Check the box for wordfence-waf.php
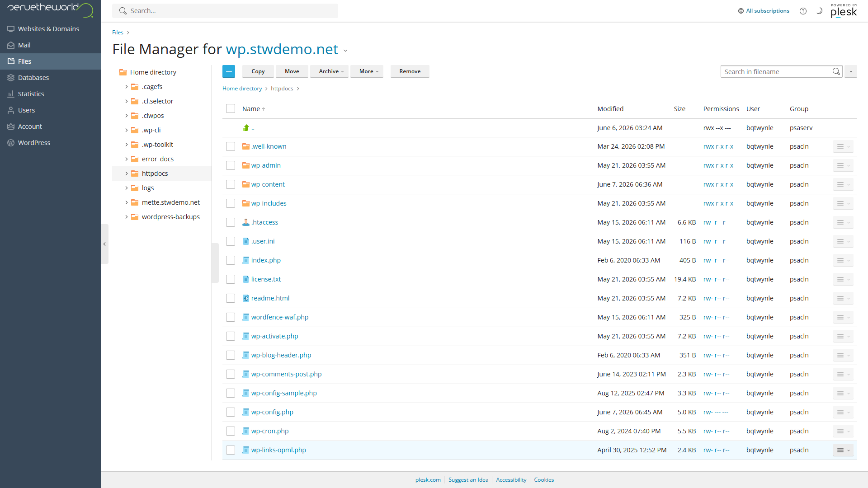This screenshot has height=488, width=868. click(x=231, y=317)
